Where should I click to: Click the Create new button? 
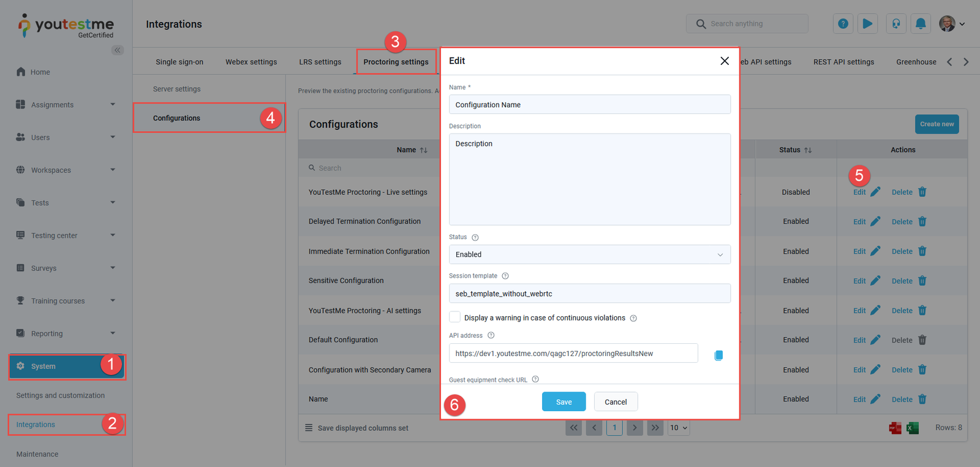point(937,124)
